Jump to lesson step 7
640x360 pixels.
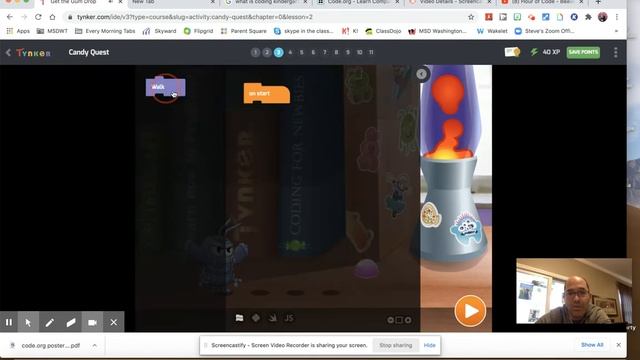325,52
